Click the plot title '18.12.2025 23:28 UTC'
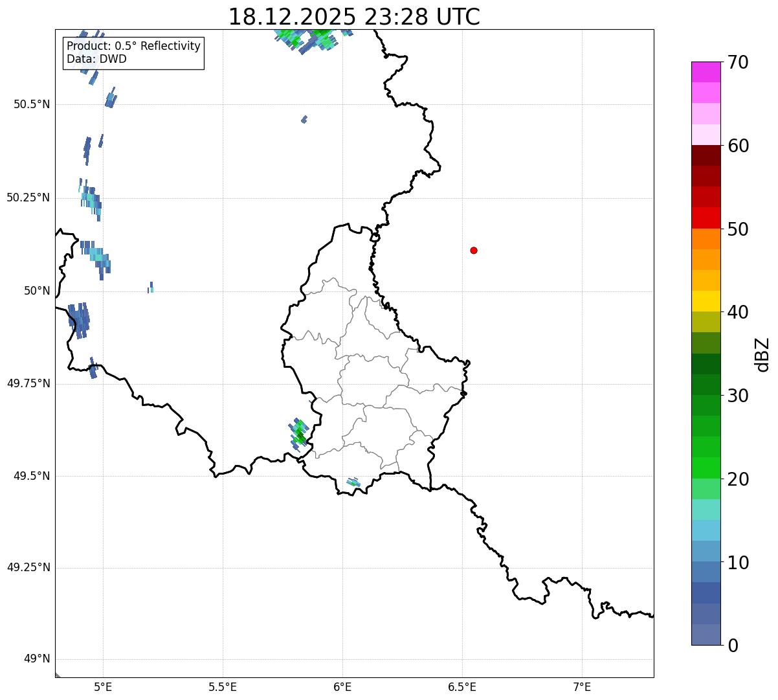This screenshot has width=778, height=700. (354, 17)
